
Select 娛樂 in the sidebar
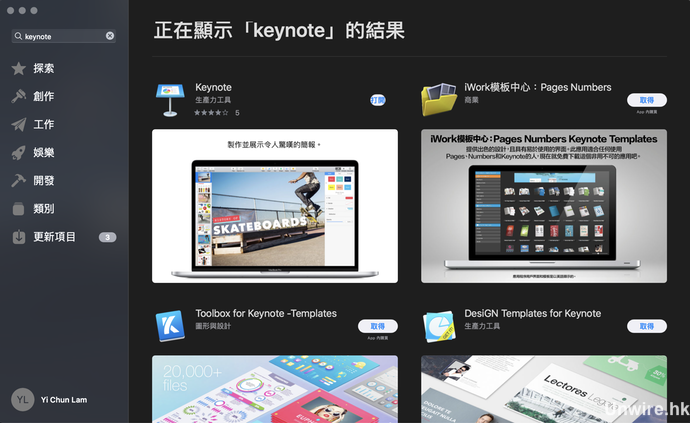coord(44,153)
